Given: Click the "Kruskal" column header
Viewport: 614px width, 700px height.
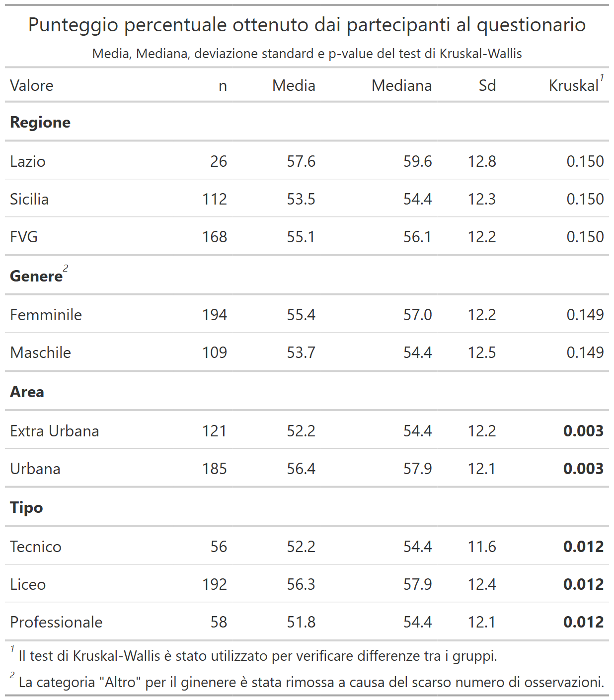Looking at the screenshot, I should pyautogui.click(x=574, y=85).
